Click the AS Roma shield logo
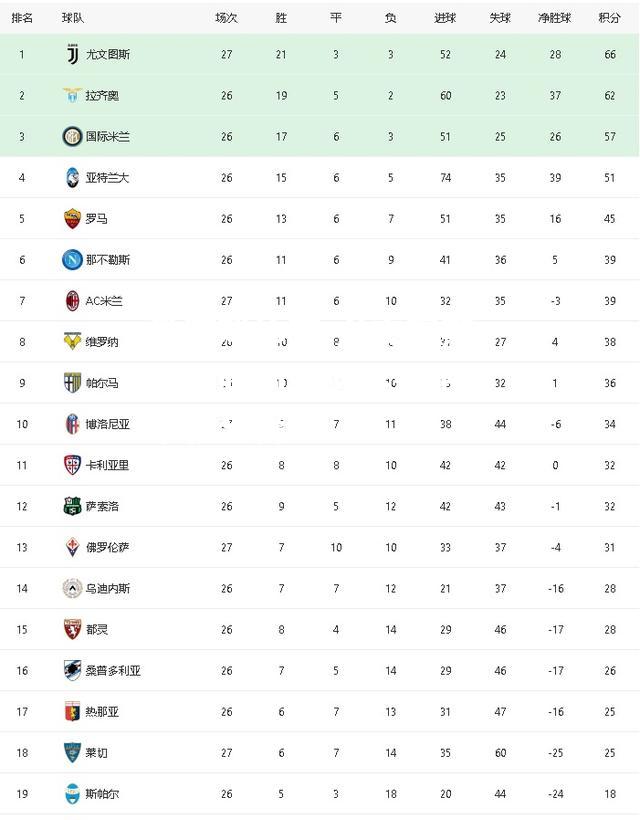Viewport: 640px width, 820px height. pyautogui.click(x=72, y=219)
